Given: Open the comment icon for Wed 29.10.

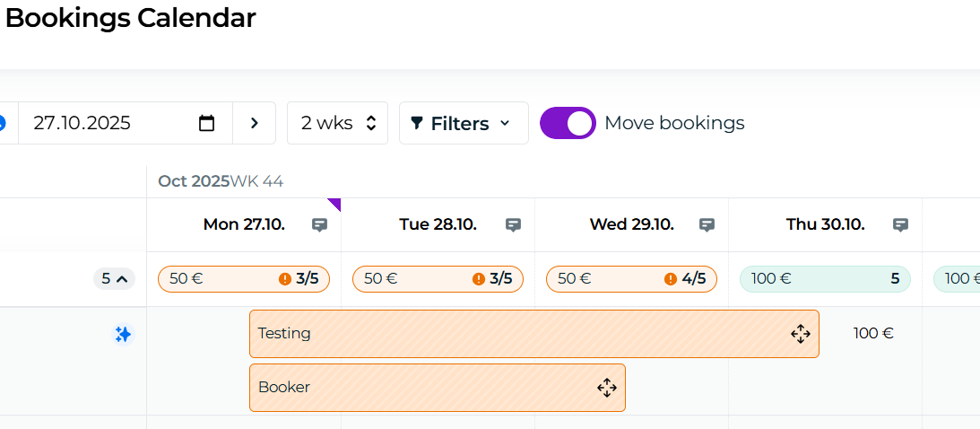Looking at the screenshot, I should [x=707, y=225].
